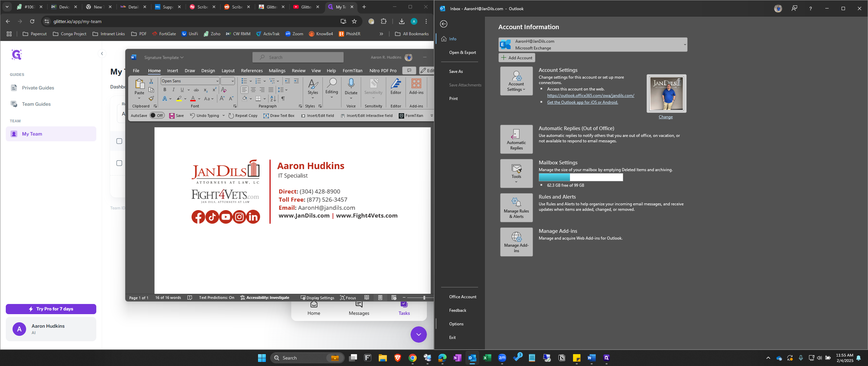The image size is (868, 366).
Task: Click the Cut scissors icon in Word
Action: coord(151,81)
